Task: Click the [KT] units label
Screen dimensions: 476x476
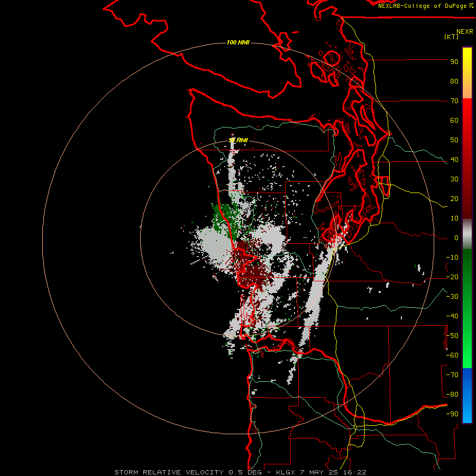Action: (x=452, y=36)
